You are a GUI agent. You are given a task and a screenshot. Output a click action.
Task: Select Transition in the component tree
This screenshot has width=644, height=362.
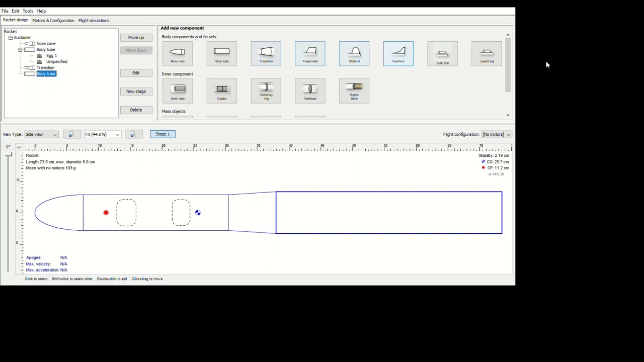(x=45, y=68)
